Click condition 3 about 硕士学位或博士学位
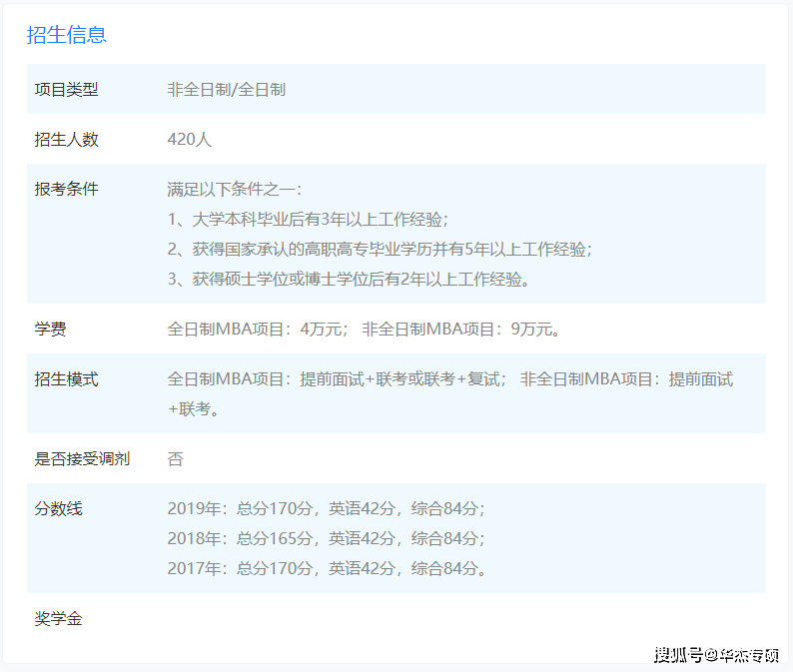 pyautogui.click(x=349, y=280)
